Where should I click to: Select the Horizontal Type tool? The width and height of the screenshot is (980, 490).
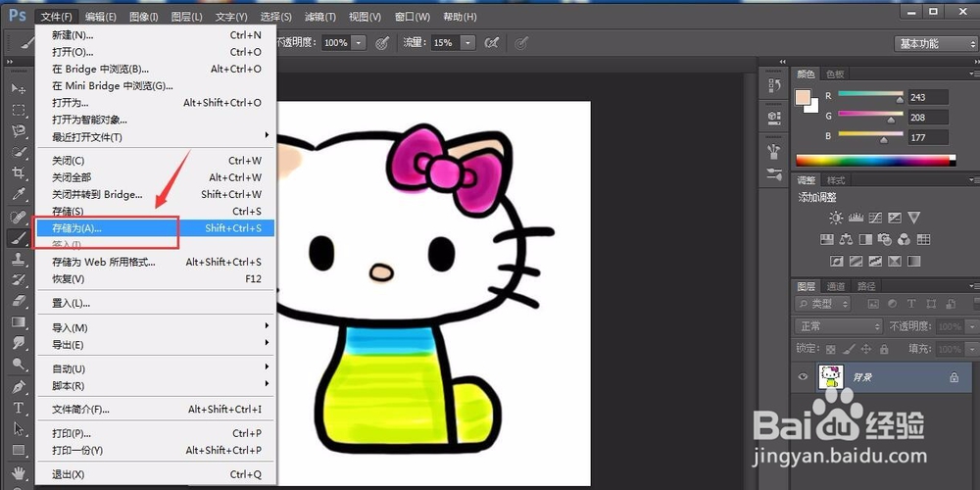(x=19, y=408)
